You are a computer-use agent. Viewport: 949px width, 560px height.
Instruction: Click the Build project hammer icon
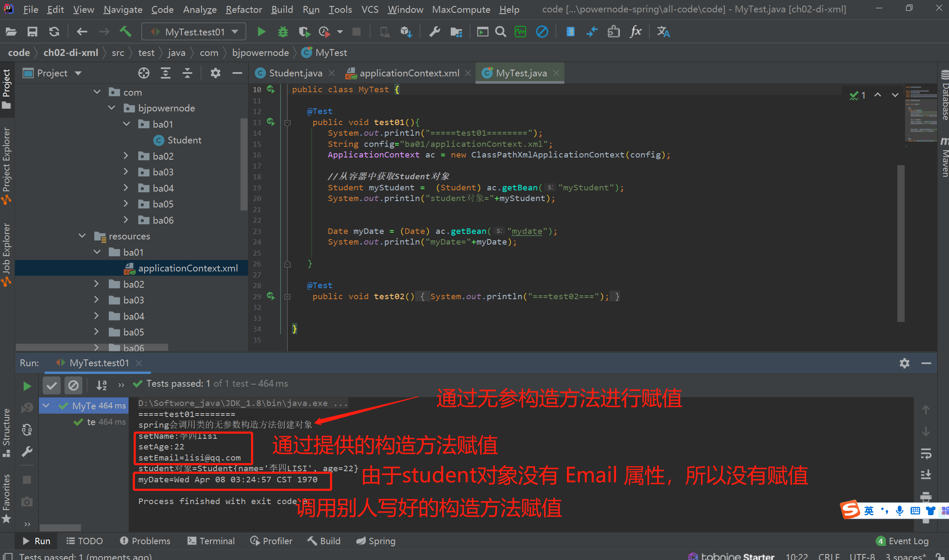(x=126, y=32)
